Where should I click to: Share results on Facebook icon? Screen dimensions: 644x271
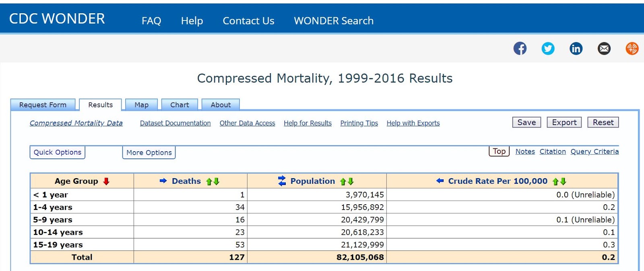(x=520, y=49)
